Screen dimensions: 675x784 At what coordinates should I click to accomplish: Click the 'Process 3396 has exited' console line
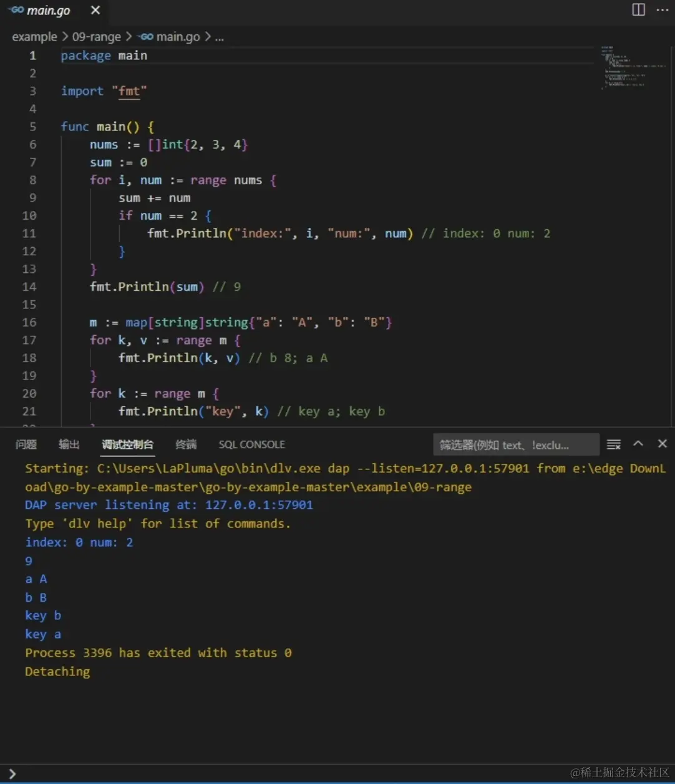coord(158,653)
